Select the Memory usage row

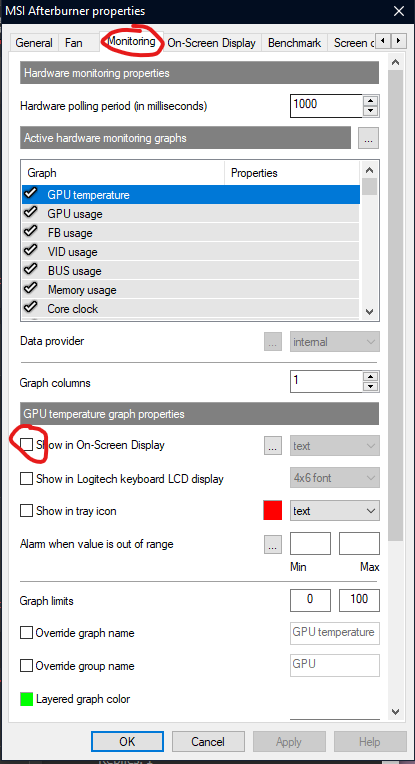tap(190, 290)
